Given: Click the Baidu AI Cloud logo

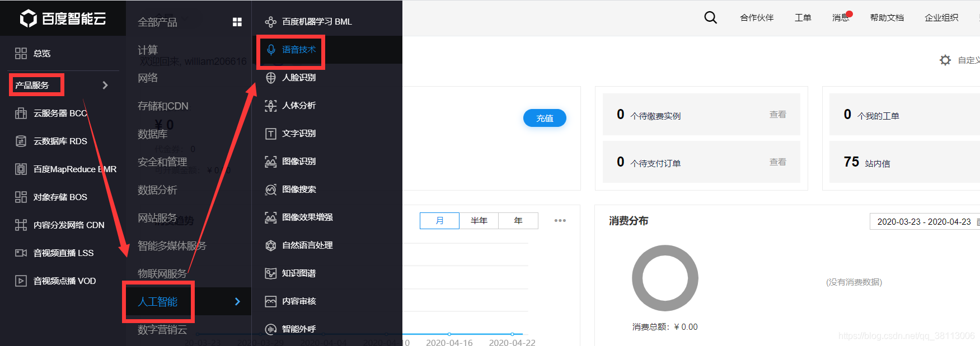Looking at the screenshot, I should [x=63, y=18].
